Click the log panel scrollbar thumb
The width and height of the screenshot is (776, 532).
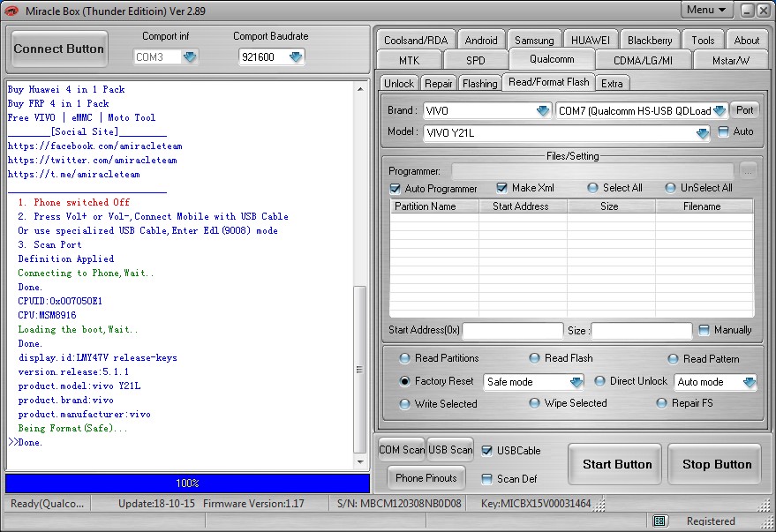pos(360,370)
